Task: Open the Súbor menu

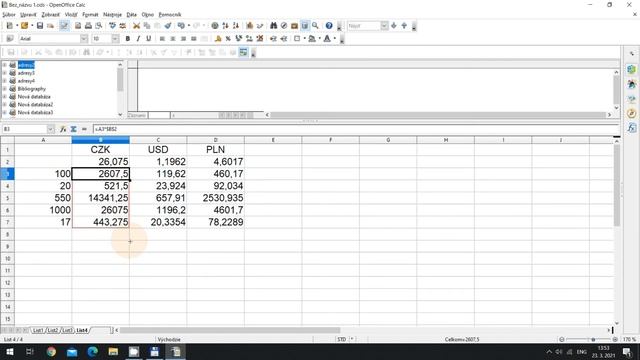Action: pos(9,14)
